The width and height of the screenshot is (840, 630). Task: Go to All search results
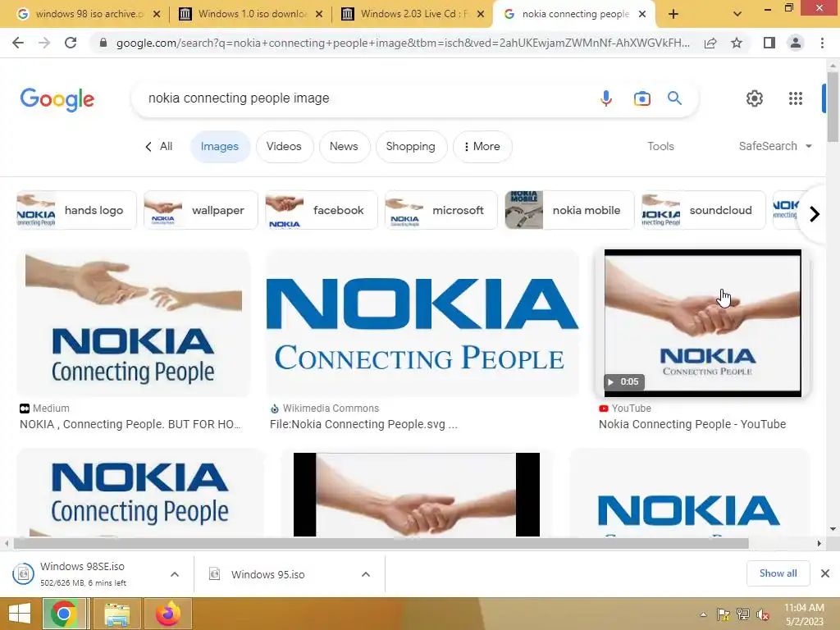(159, 146)
